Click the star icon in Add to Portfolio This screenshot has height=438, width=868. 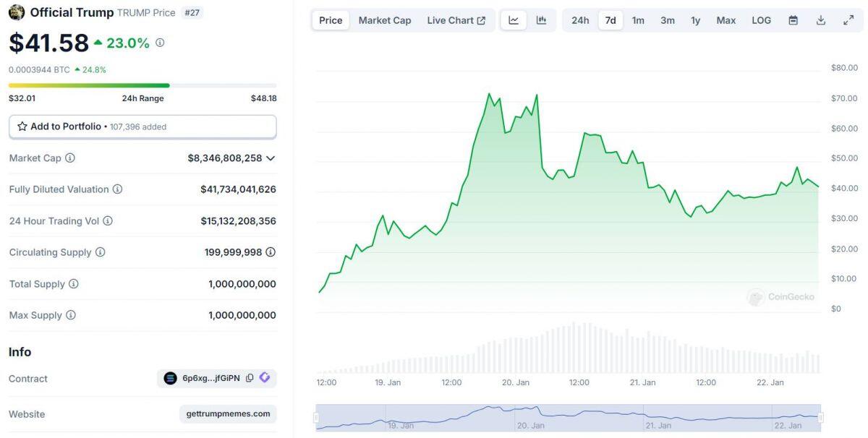click(x=22, y=126)
